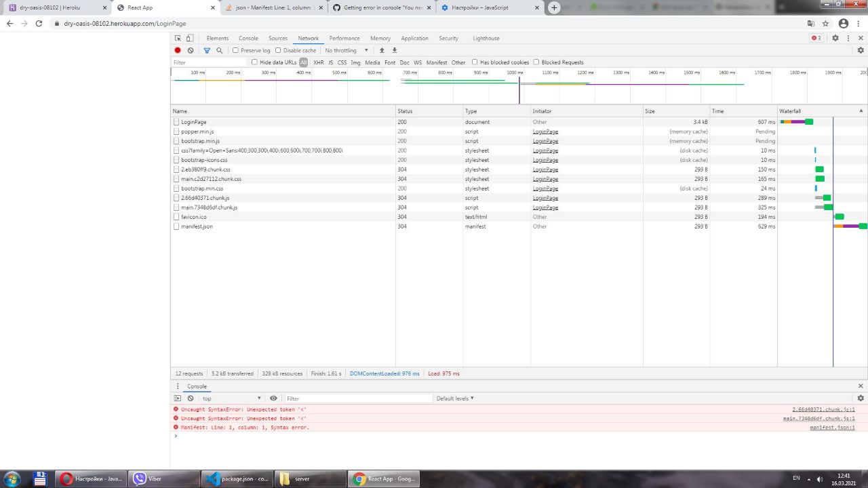The height and width of the screenshot is (488, 868).
Task: Import a HAR file with upload arrow
Action: (382, 50)
